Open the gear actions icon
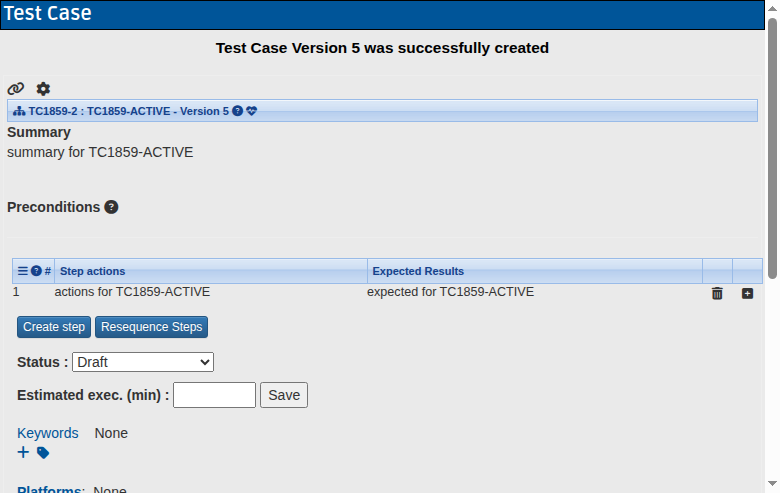 (43, 89)
